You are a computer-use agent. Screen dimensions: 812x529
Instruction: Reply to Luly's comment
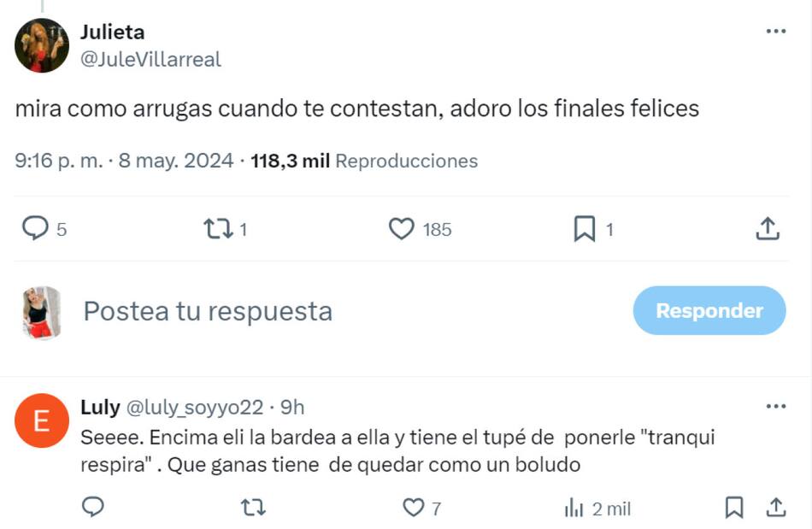pos(92,508)
